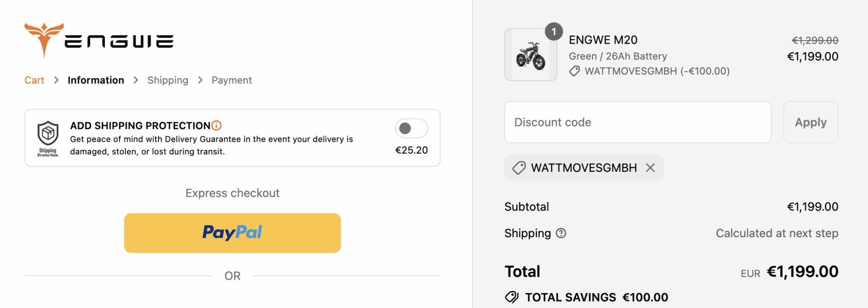The height and width of the screenshot is (308, 868).
Task: Click the chevron after Cart breadcrumb
Action: pyautogui.click(x=56, y=80)
